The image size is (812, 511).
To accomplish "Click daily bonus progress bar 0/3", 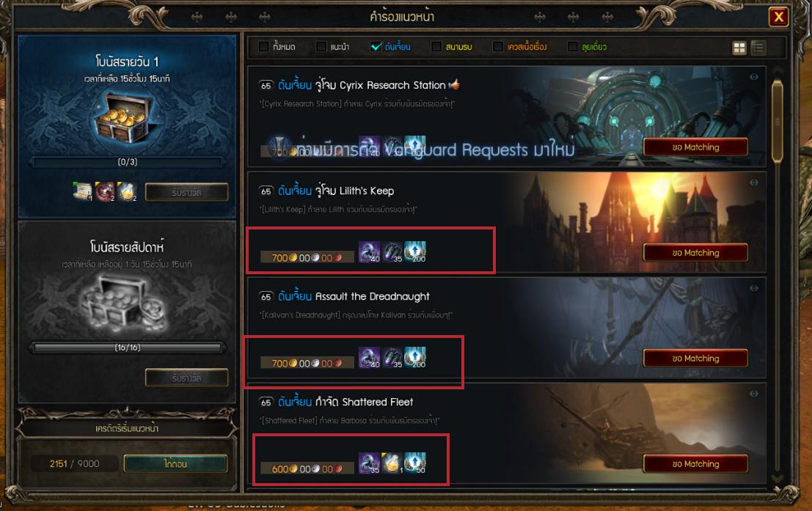I will (128, 162).
